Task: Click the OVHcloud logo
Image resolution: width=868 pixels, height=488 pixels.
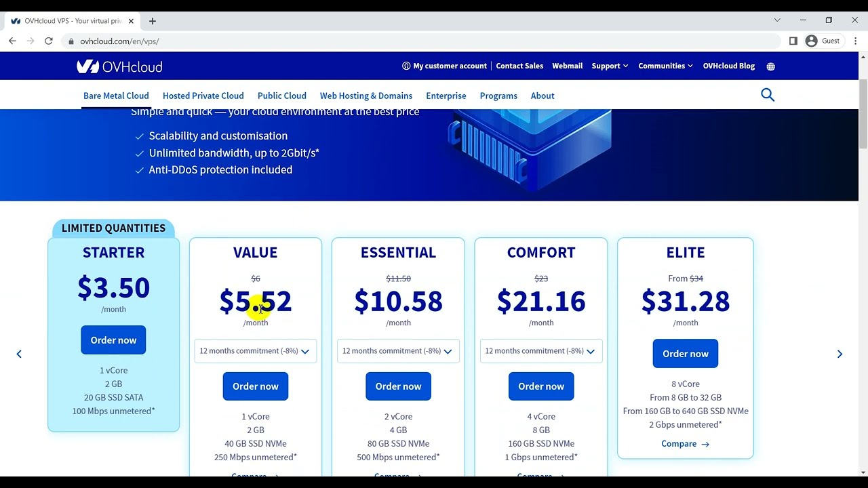Action: (119, 66)
